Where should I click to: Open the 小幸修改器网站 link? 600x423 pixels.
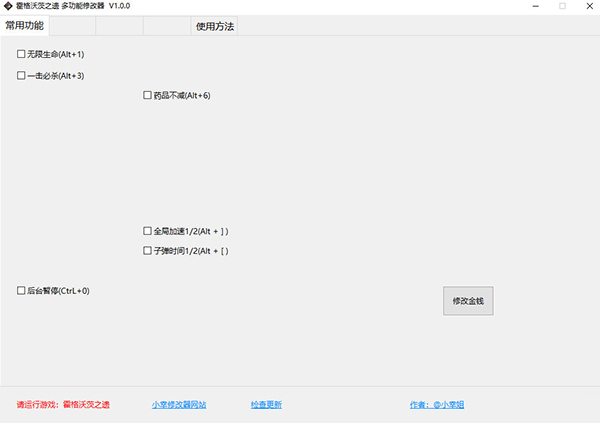coord(179,405)
